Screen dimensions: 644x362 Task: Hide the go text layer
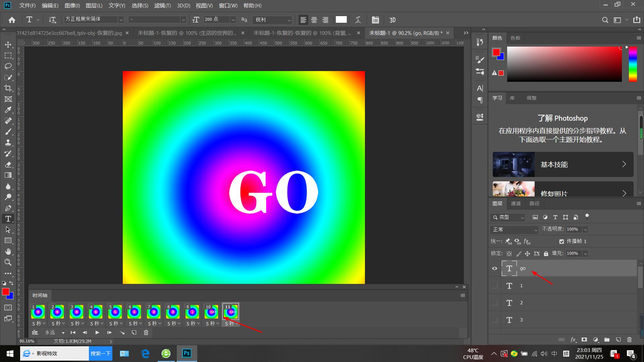pos(494,268)
